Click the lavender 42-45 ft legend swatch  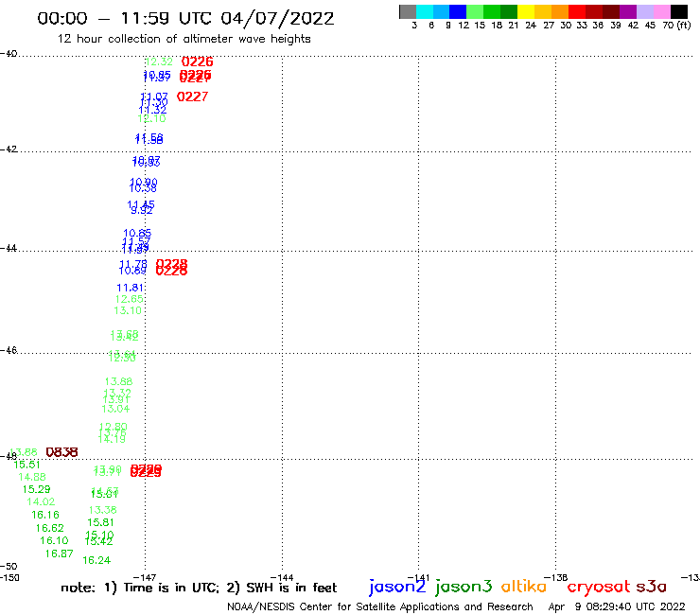tap(644, 11)
